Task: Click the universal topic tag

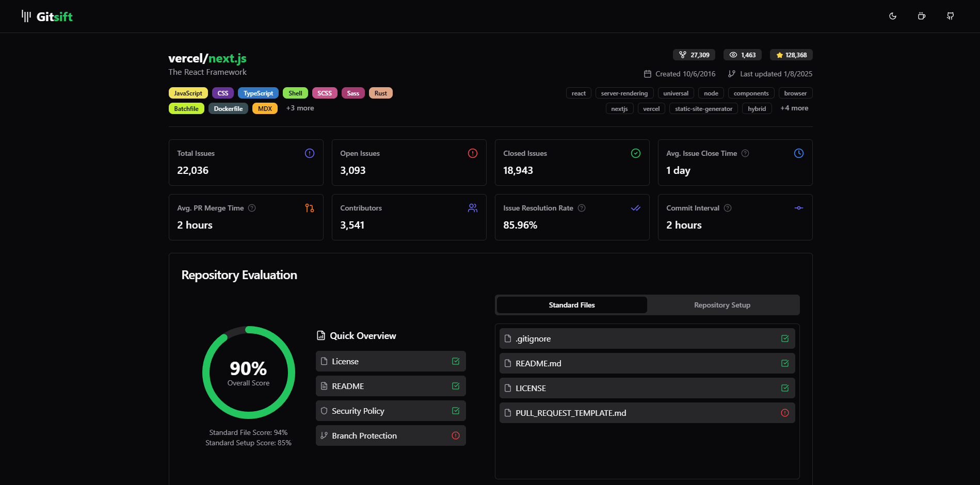Action: coord(676,93)
